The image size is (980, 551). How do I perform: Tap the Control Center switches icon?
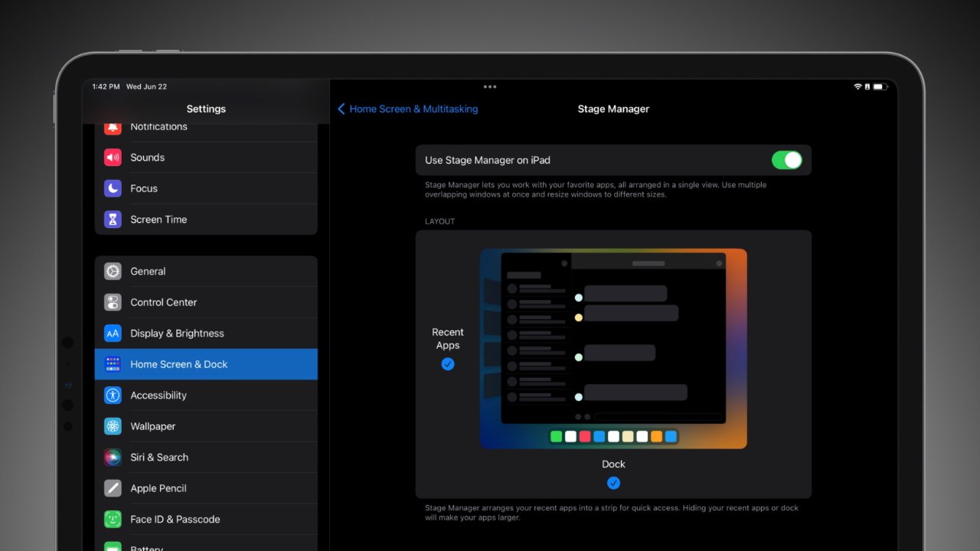[x=113, y=302]
